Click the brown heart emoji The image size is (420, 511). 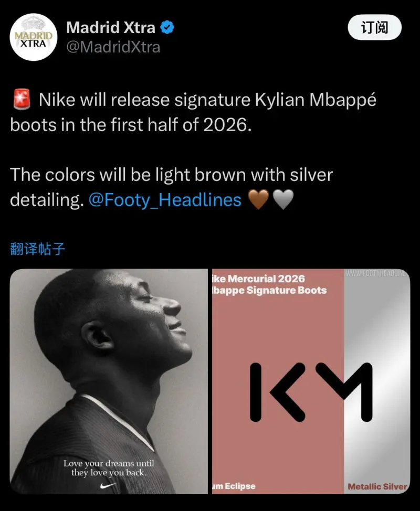tap(259, 200)
